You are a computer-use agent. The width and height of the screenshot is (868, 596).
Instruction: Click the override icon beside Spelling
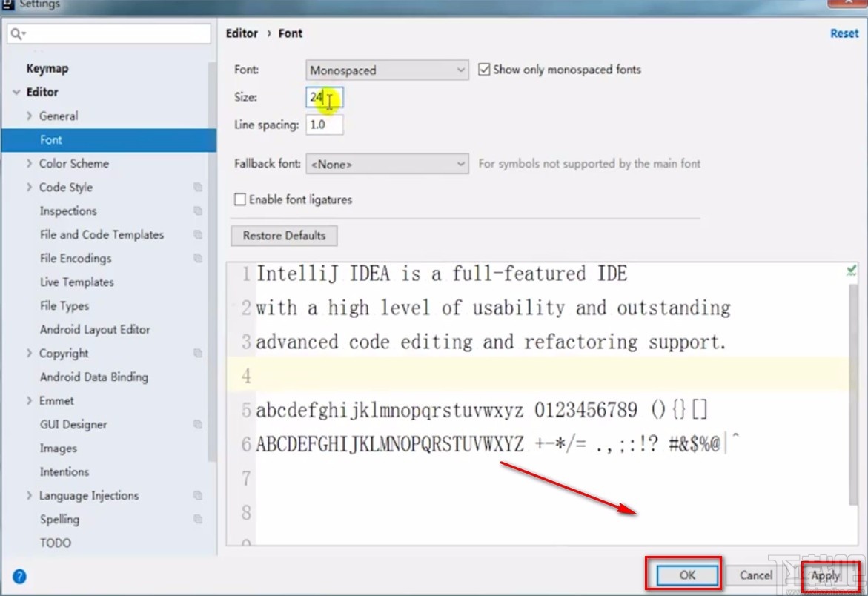click(198, 520)
